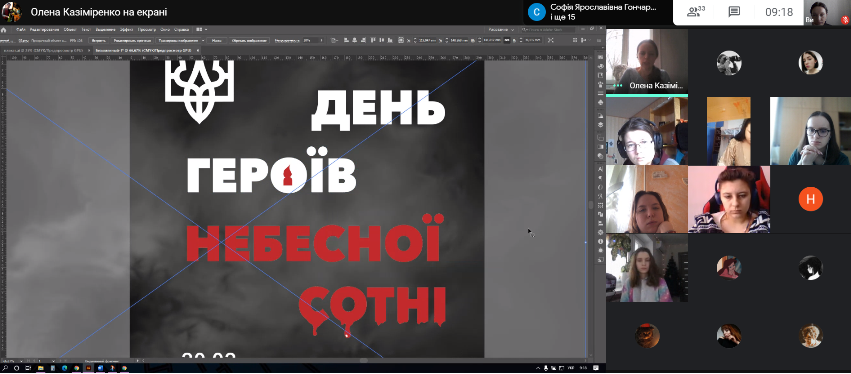Expand the workspace switcher dropdown

click(x=501, y=29)
